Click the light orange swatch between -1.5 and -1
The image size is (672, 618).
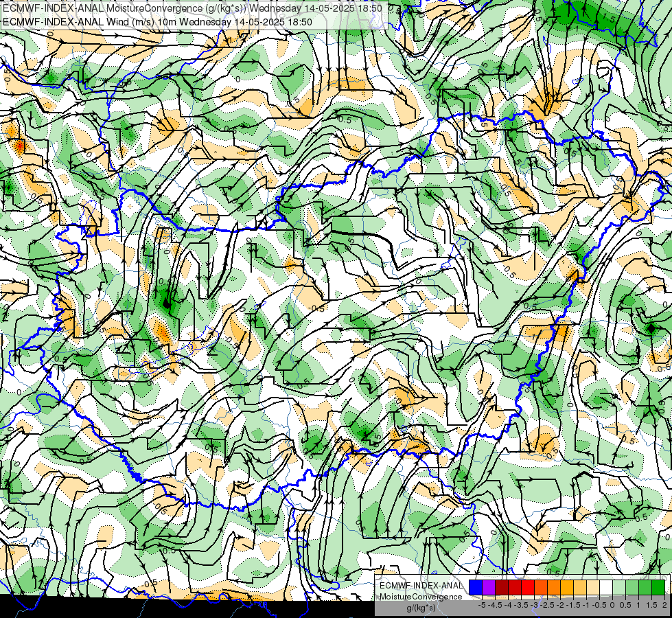pos(580,587)
